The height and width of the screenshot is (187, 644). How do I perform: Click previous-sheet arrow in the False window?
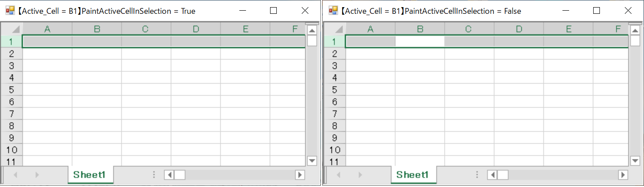click(x=339, y=175)
